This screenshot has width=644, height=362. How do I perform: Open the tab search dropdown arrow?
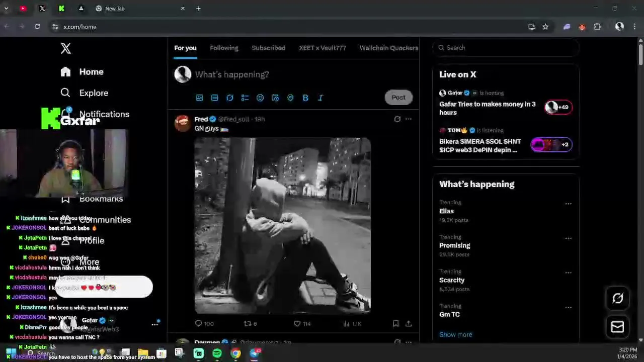click(x=7, y=9)
